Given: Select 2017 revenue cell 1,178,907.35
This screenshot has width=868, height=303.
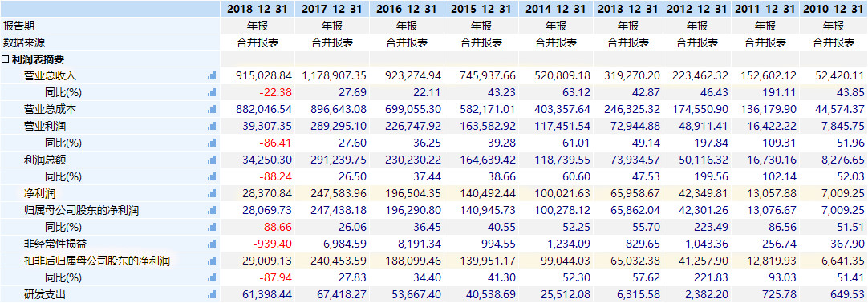Looking at the screenshot, I should pyautogui.click(x=334, y=75).
